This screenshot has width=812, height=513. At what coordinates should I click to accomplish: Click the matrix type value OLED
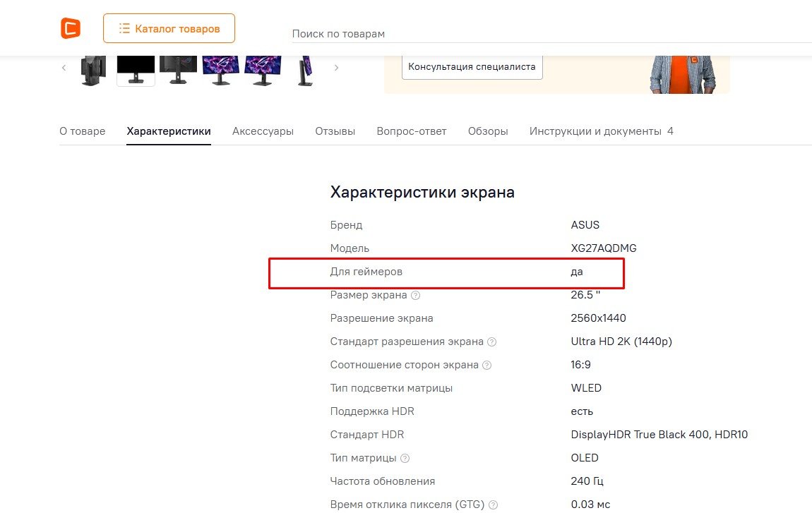(x=585, y=458)
